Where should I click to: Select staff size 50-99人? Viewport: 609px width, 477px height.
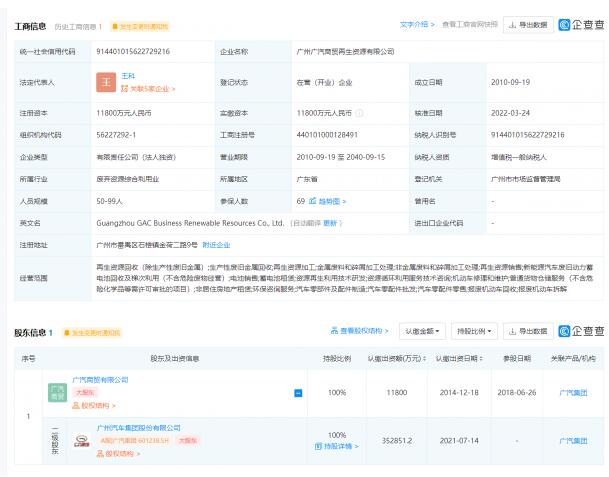coord(110,201)
